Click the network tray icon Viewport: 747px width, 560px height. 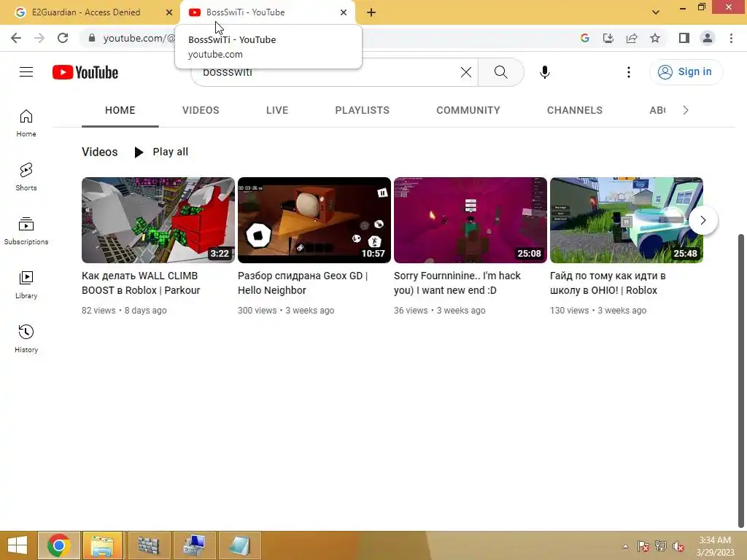click(661, 546)
